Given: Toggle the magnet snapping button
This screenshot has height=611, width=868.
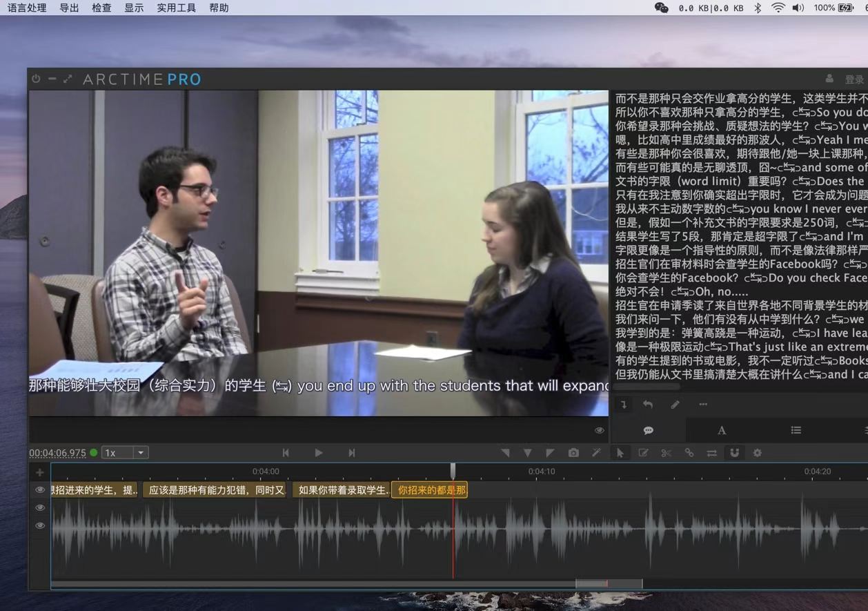Looking at the screenshot, I should click(x=734, y=453).
